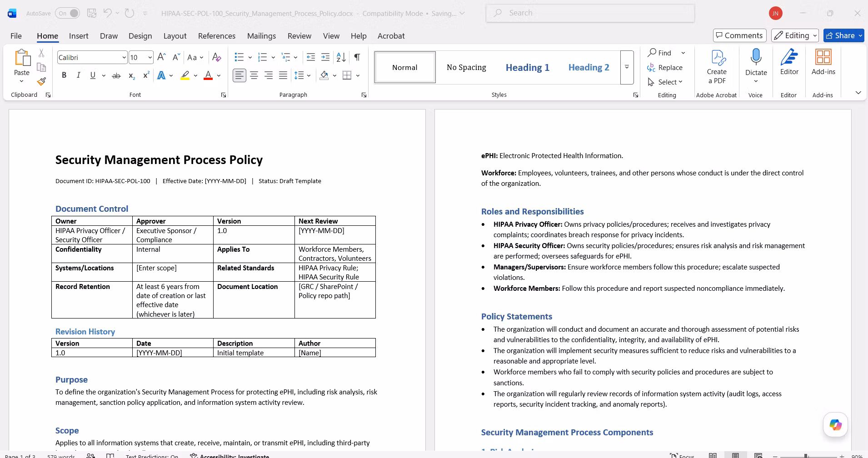
Task: Open the Editing mode dropdown
Action: coord(795,35)
